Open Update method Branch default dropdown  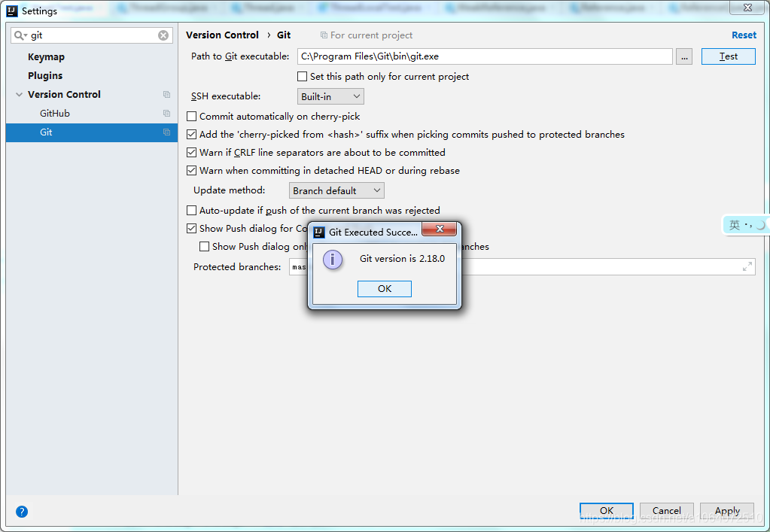tap(336, 190)
